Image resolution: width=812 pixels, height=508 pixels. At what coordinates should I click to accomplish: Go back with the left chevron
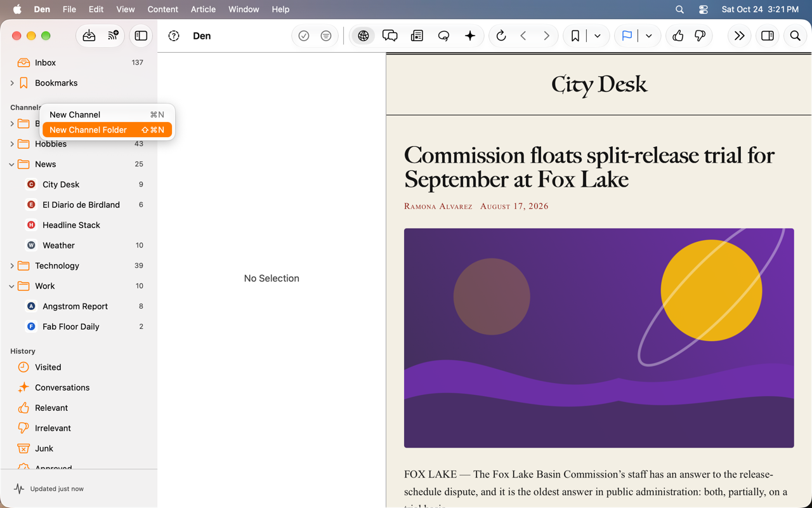(523, 36)
